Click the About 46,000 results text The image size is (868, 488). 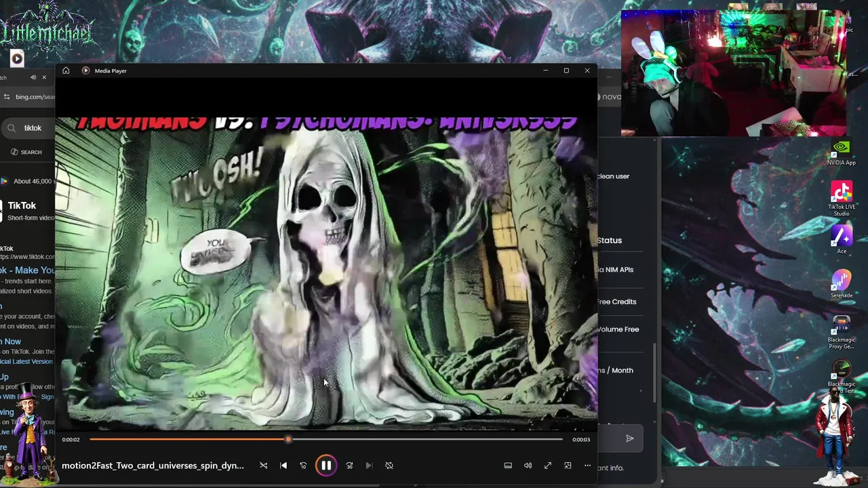(33, 181)
